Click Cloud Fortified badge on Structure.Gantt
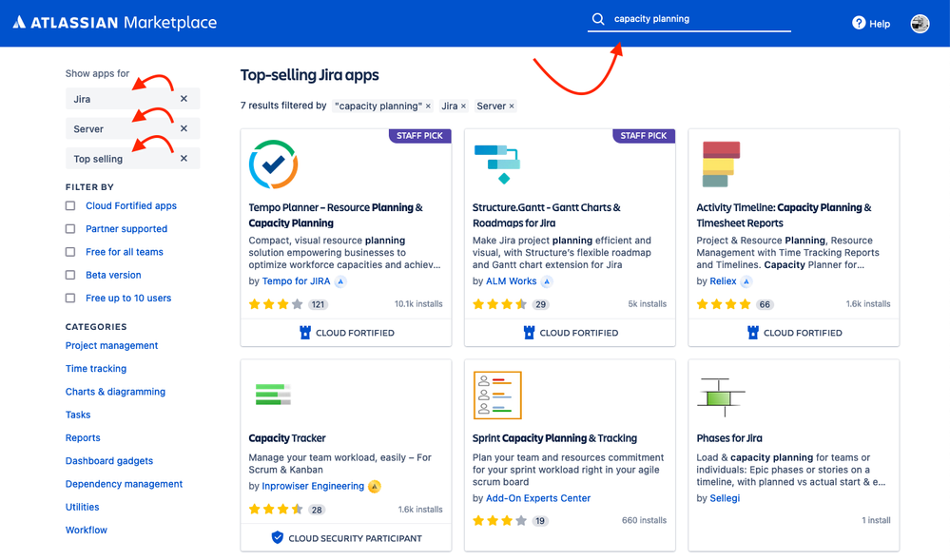Screen dimensions: 950x560 (x=571, y=333)
